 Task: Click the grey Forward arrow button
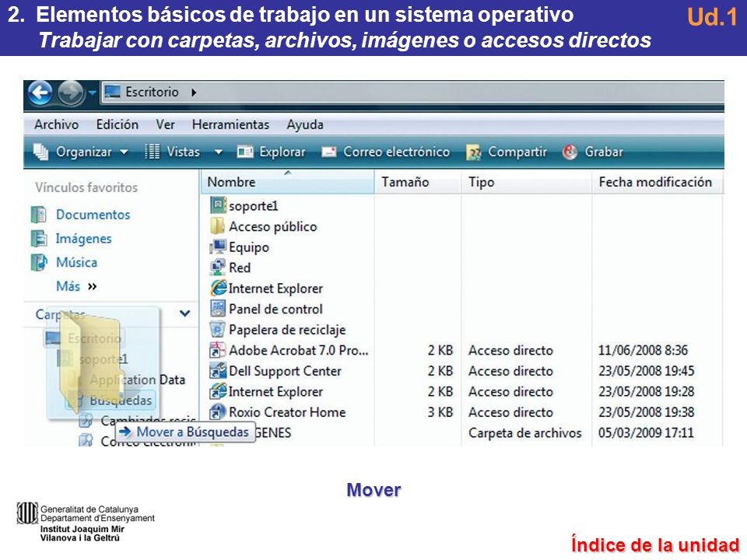point(71,93)
